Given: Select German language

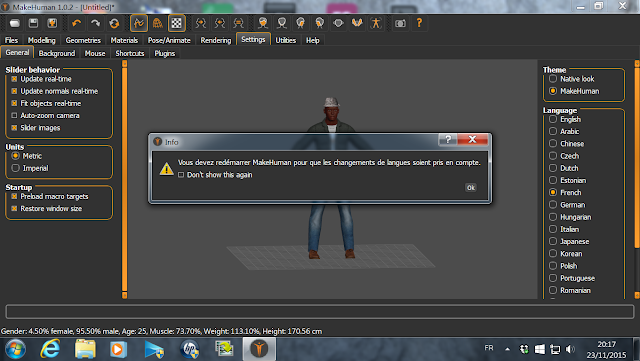Looking at the screenshot, I should click(553, 205).
